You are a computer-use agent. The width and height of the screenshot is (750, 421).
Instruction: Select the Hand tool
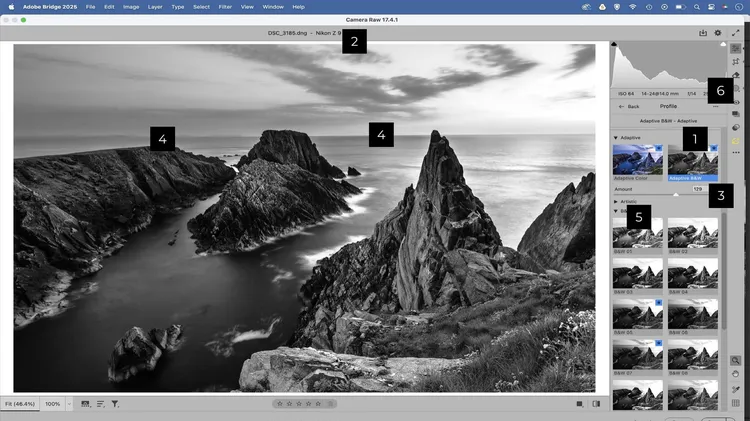(x=736, y=375)
